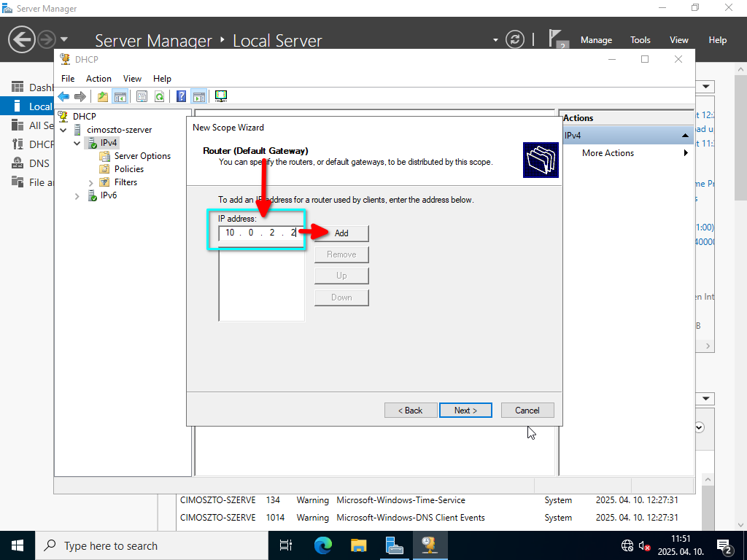Click the Refresh icon in DHCP toolbar
The image size is (747, 560).
click(x=159, y=96)
